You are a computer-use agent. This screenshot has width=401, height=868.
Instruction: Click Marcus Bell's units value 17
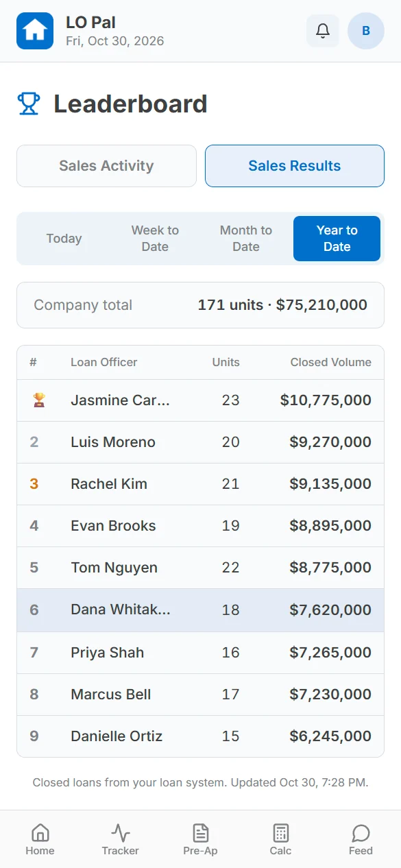(x=231, y=694)
